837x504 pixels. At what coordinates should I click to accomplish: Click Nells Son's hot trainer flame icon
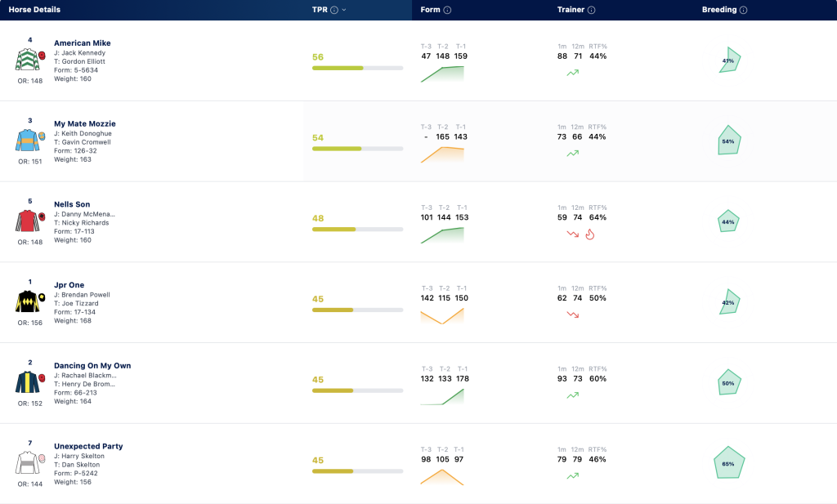pyautogui.click(x=590, y=234)
